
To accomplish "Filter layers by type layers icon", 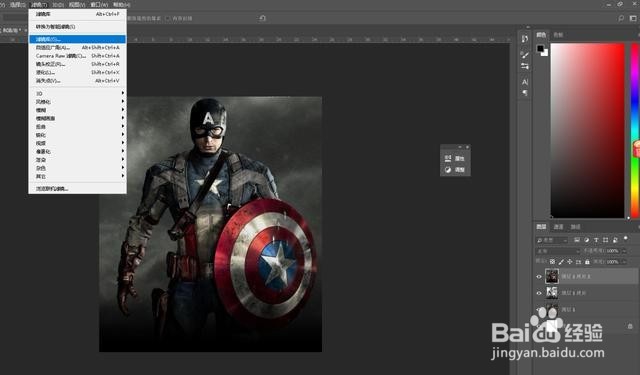I will (x=596, y=240).
